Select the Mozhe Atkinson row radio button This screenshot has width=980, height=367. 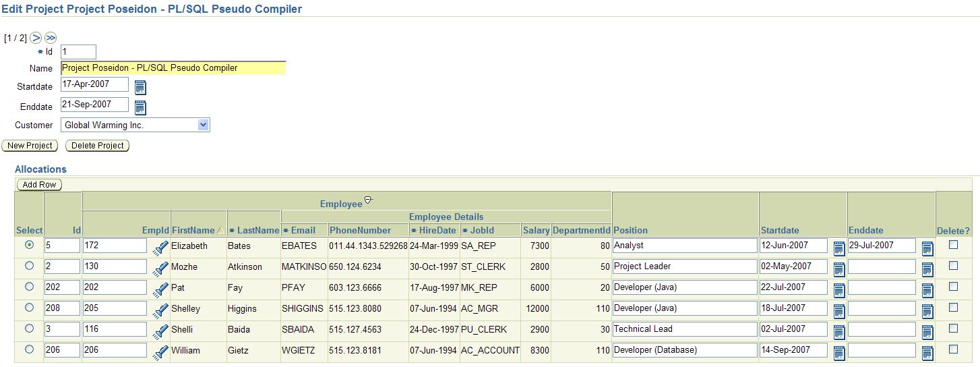[x=29, y=266]
